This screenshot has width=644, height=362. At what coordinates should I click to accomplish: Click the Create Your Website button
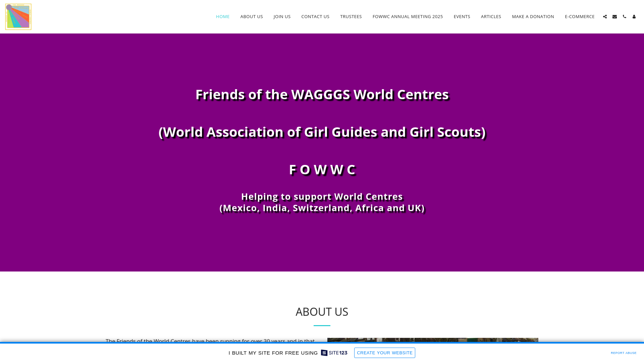click(385, 353)
